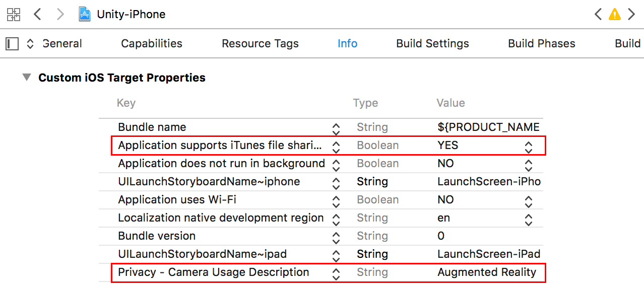Go forward in navigation history
The width and height of the screenshot is (644, 285).
click(x=60, y=14)
